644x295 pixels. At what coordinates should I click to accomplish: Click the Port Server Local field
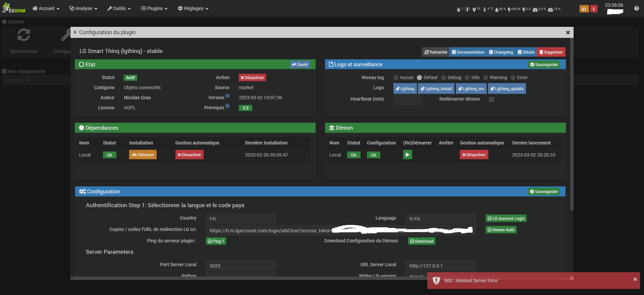tap(241, 265)
